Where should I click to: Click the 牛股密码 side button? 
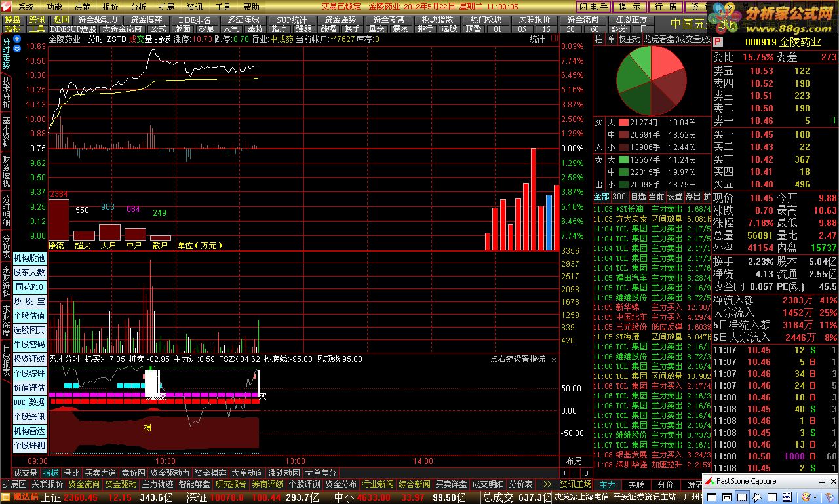click(x=29, y=345)
